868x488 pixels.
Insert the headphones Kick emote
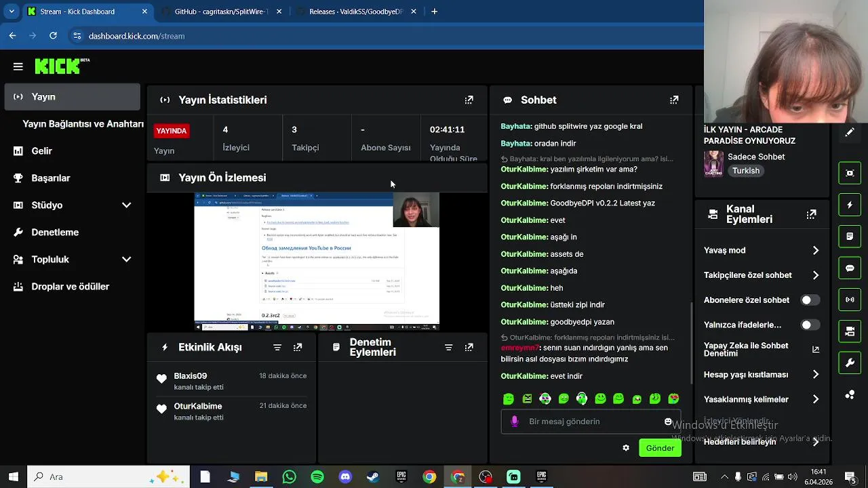(x=582, y=399)
